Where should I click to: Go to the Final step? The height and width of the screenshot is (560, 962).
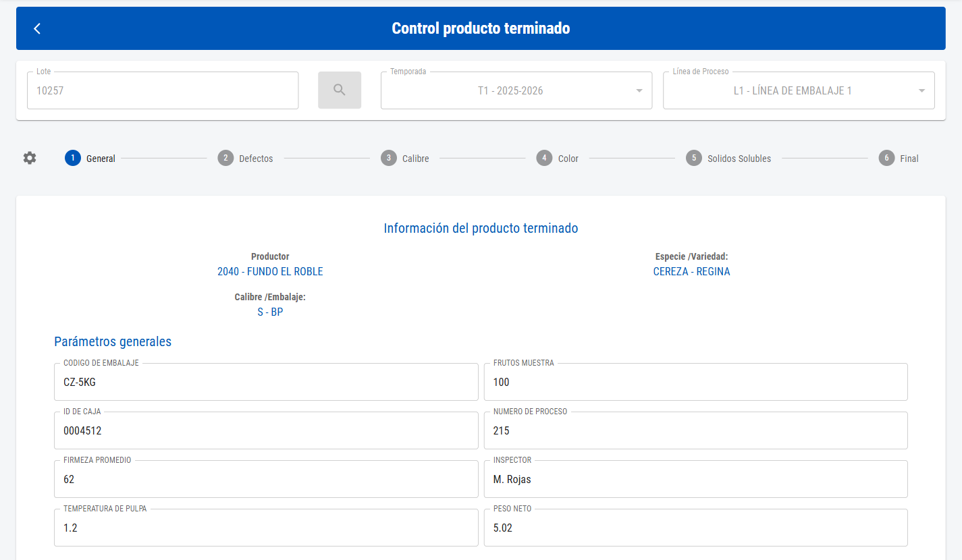pyautogui.click(x=899, y=159)
